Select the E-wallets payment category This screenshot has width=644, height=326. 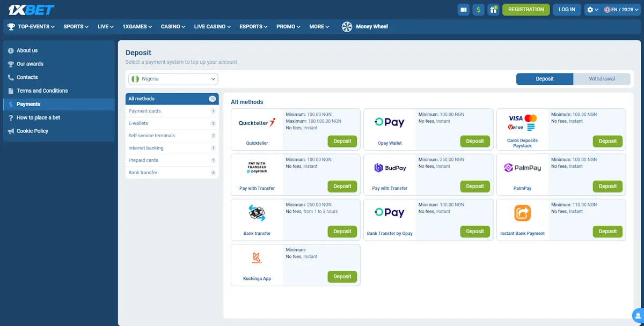(x=140, y=123)
